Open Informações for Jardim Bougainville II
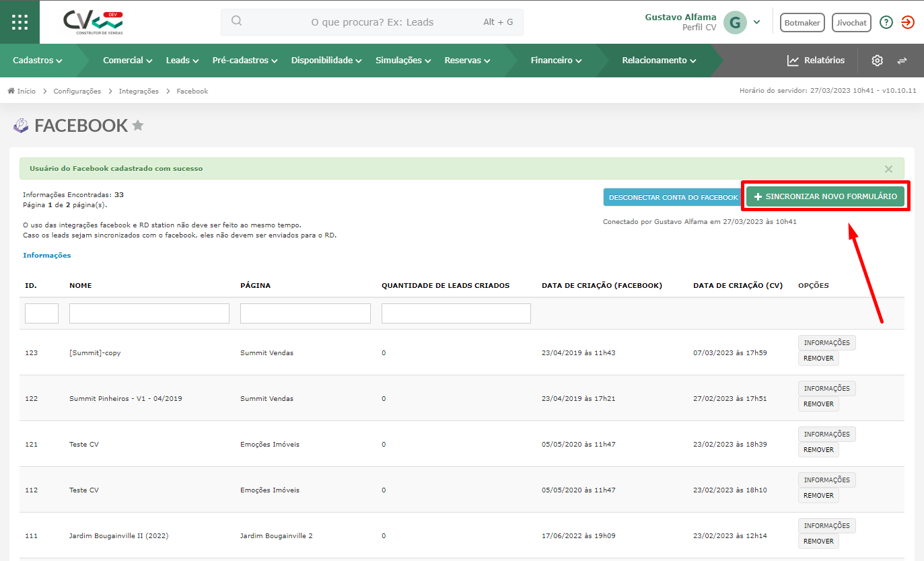Image resolution: width=924 pixels, height=561 pixels. point(826,526)
